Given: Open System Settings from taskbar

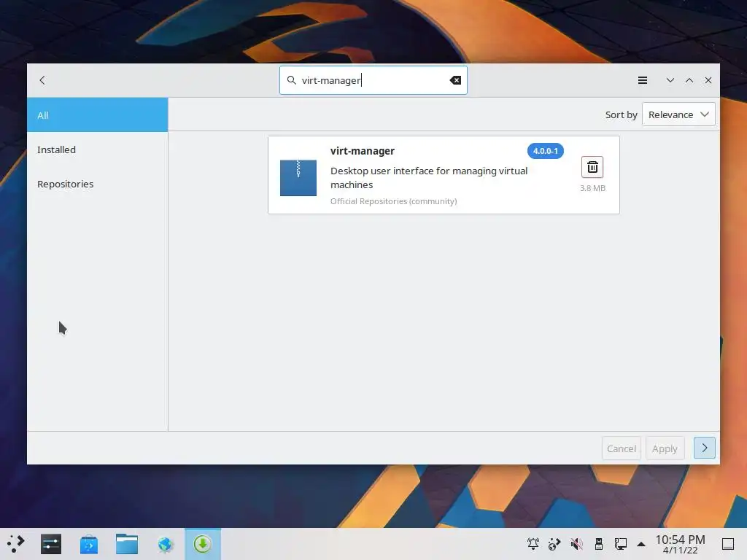Looking at the screenshot, I should pos(51,544).
